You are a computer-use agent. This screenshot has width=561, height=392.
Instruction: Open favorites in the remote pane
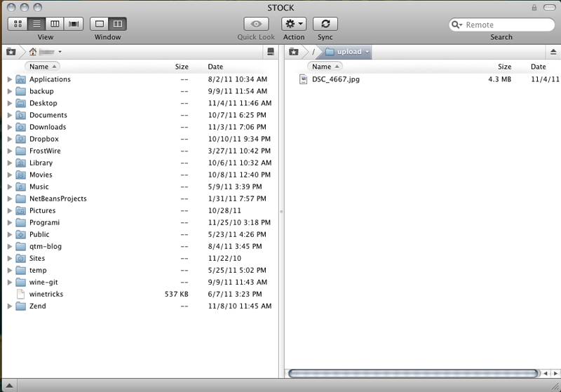pos(295,52)
